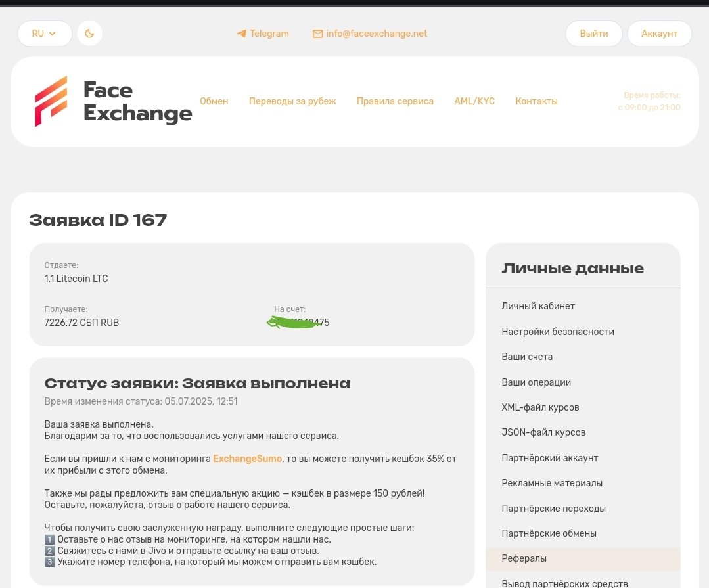The image size is (709, 588).
Task: Navigate to Контакты
Action: (536, 101)
